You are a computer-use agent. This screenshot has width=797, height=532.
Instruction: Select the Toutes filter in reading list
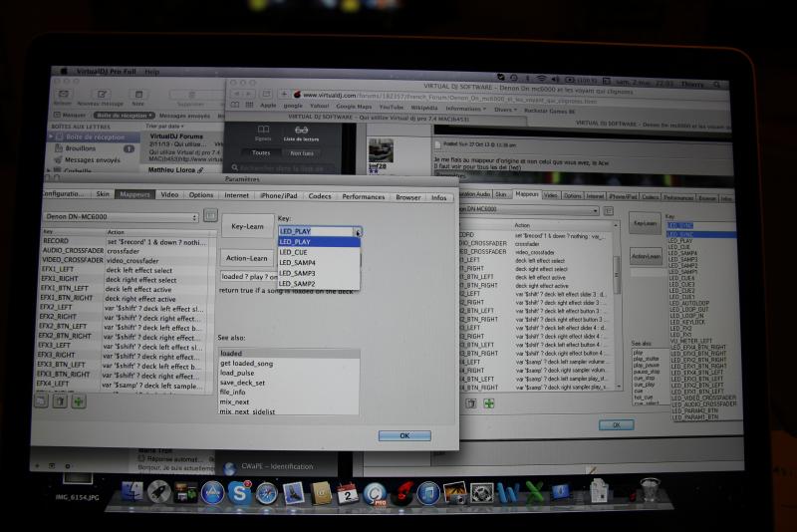pyautogui.click(x=261, y=152)
